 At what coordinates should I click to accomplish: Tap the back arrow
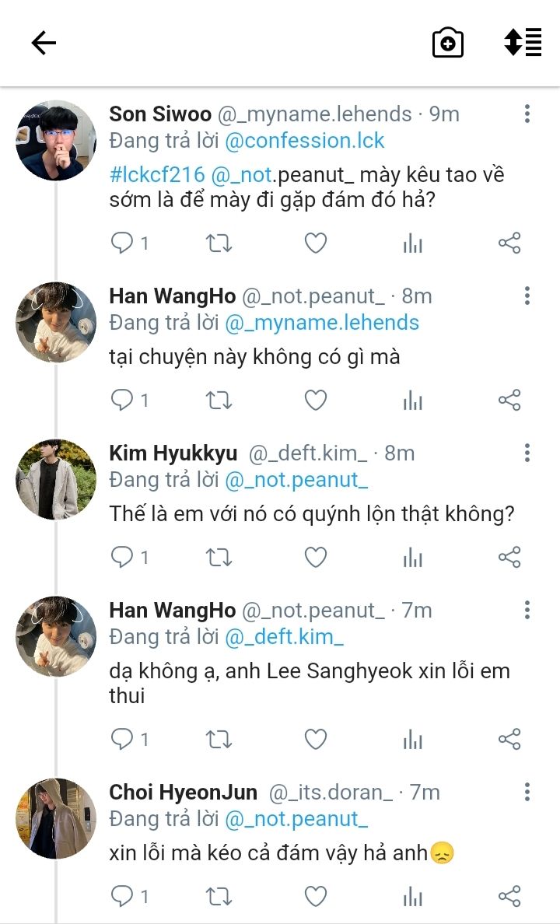[x=44, y=43]
